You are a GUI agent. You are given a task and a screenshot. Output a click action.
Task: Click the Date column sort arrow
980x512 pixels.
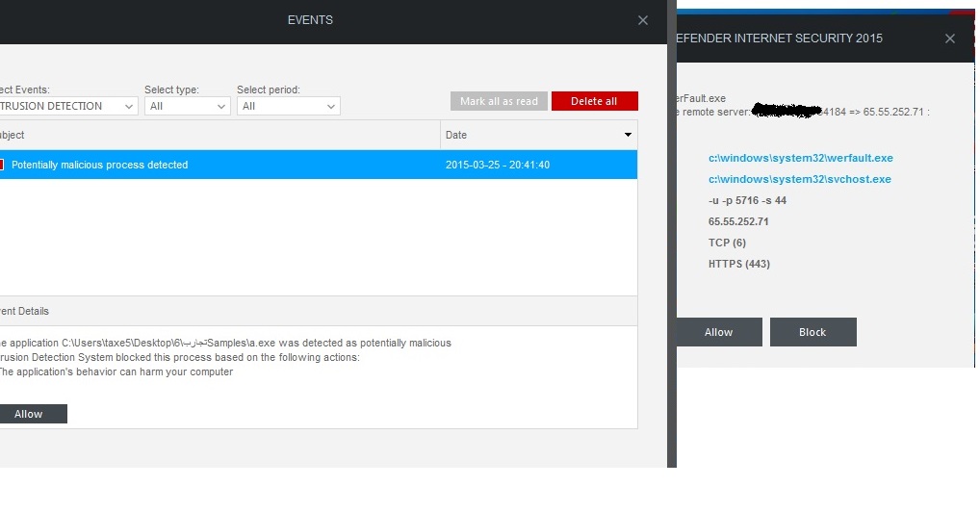pos(628,135)
